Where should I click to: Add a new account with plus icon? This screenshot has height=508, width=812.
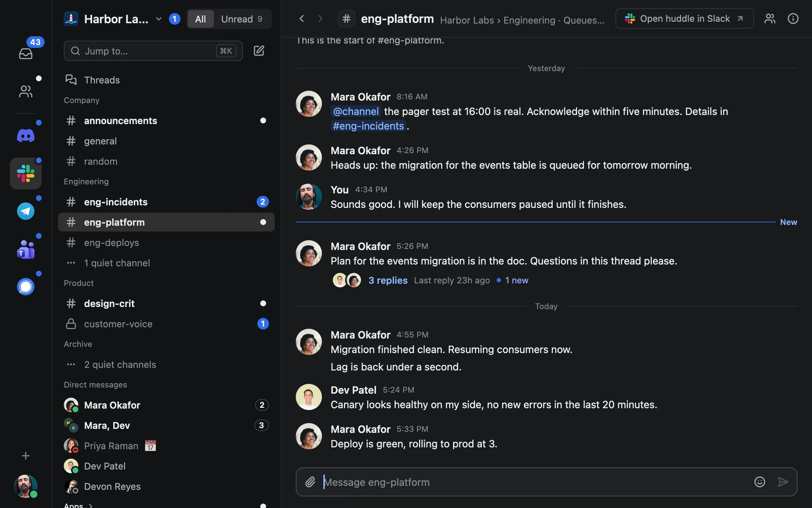click(26, 456)
